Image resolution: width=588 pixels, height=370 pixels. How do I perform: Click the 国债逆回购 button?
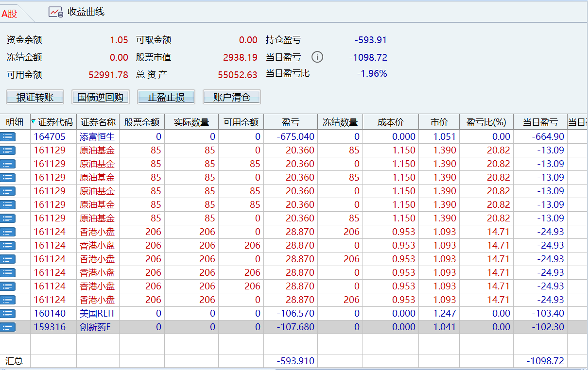tap(101, 97)
